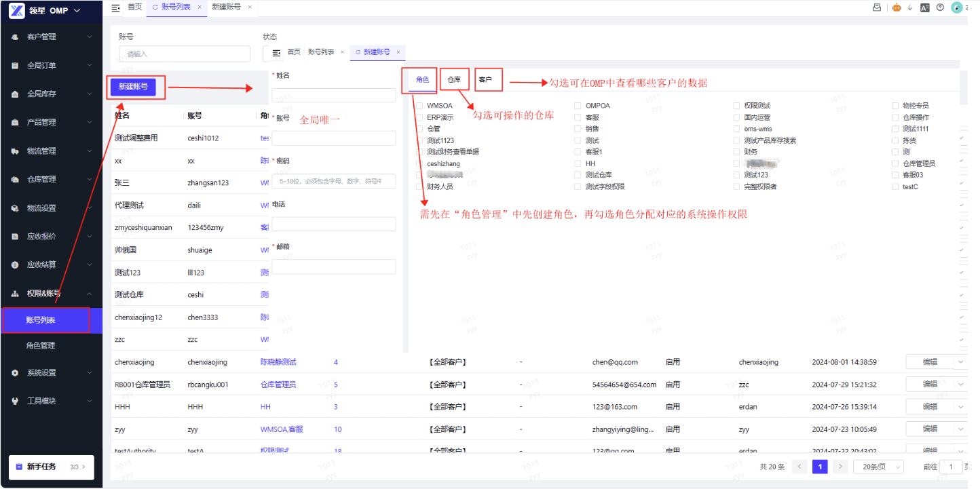Check the 财务人员 role checkbox
This screenshot has width=980, height=489.
[419, 187]
